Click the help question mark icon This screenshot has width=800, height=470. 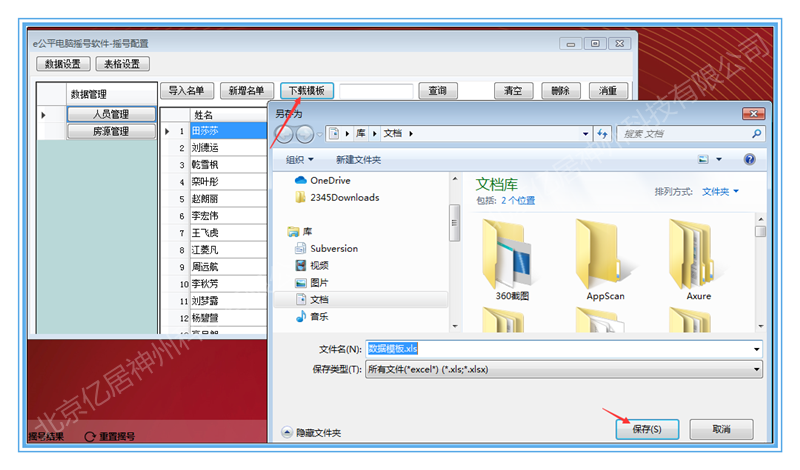pyautogui.click(x=749, y=159)
